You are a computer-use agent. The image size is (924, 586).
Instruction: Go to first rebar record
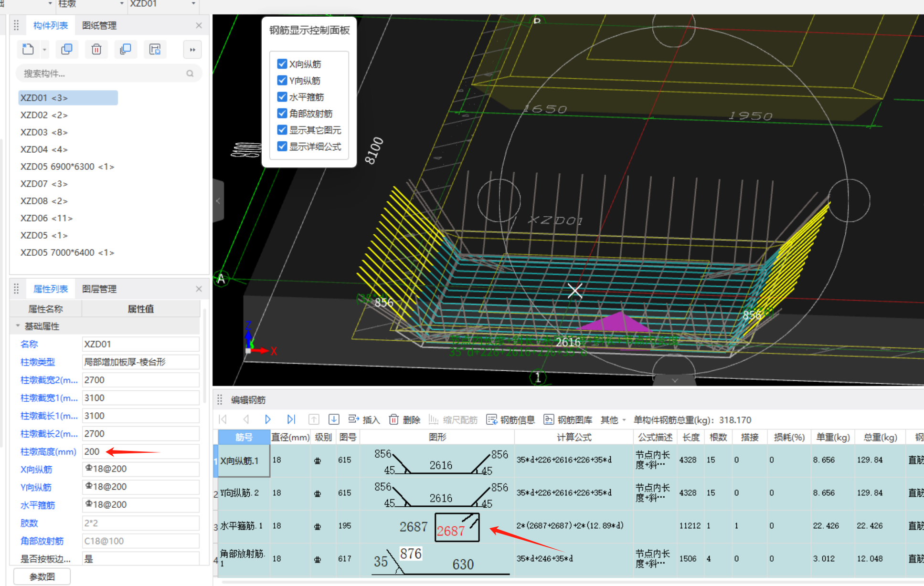click(223, 419)
